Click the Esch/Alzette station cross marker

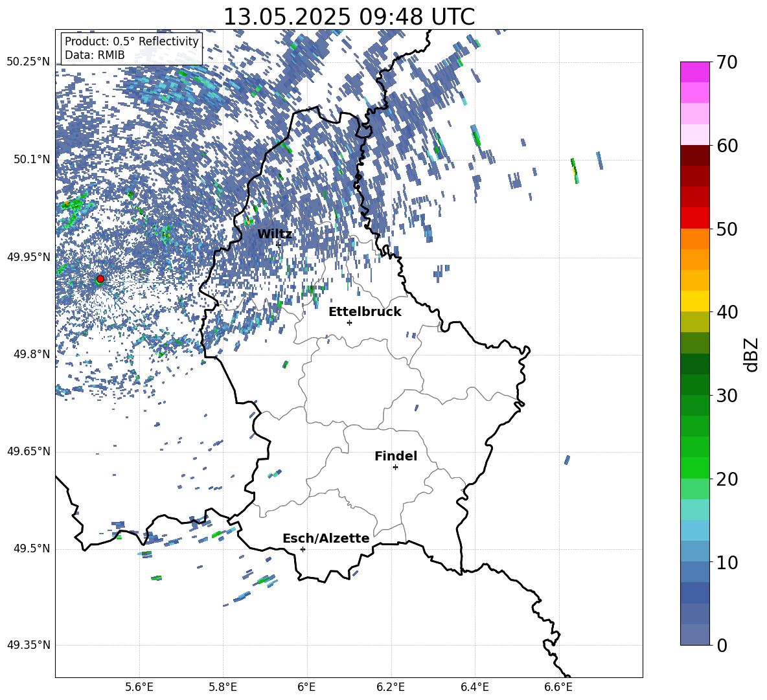[303, 549]
